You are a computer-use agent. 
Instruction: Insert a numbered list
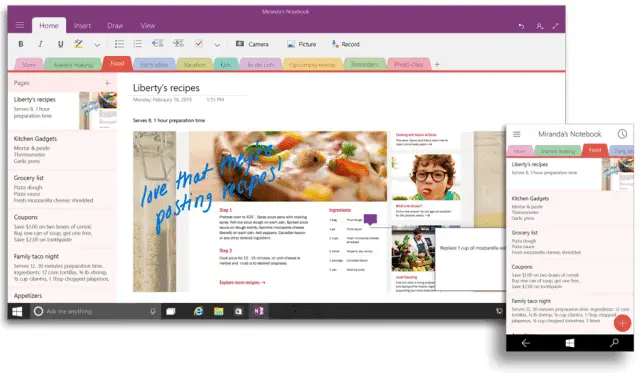[x=138, y=44]
